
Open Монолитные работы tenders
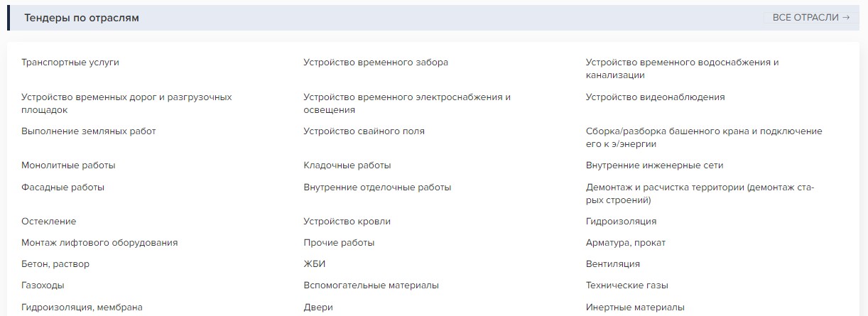(x=68, y=165)
